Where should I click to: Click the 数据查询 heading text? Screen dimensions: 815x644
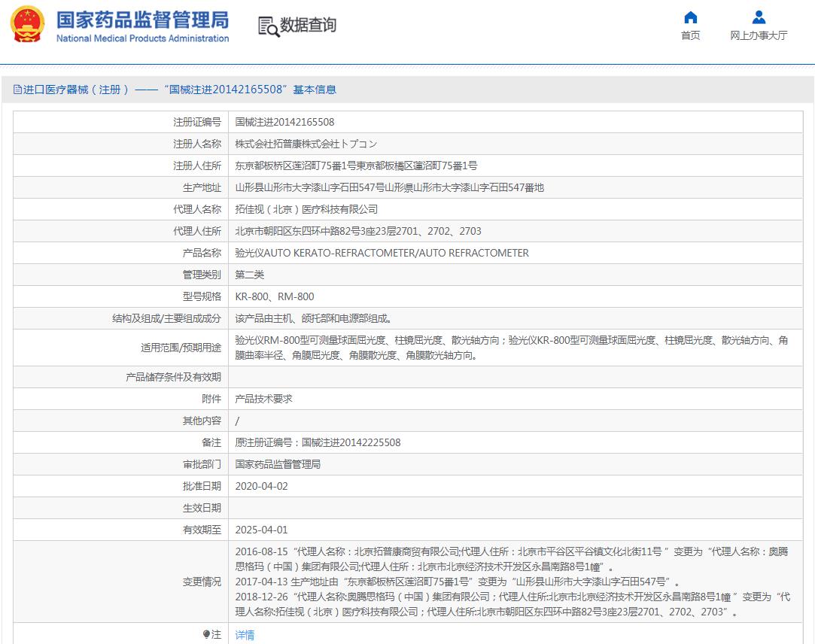(309, 25)
